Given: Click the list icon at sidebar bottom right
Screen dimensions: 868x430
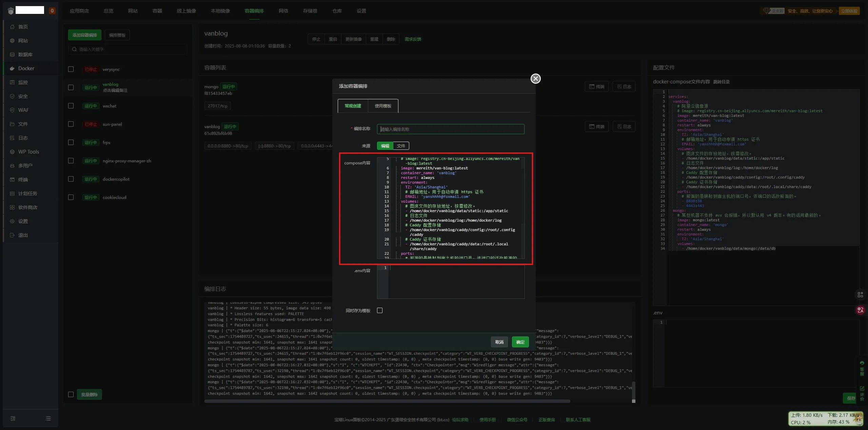Looking at the screenshot, I should tap(48, 418).
